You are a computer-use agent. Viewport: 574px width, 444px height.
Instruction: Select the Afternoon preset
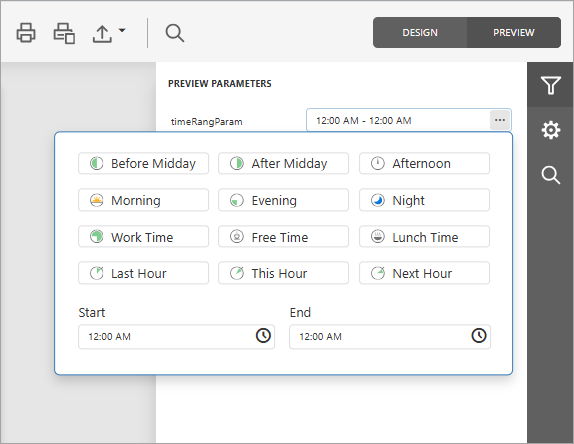click(x=424, y=163)
